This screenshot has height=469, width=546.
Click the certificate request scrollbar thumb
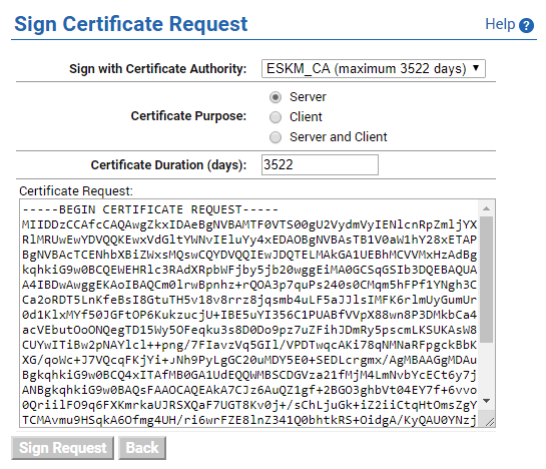point(486,280)
